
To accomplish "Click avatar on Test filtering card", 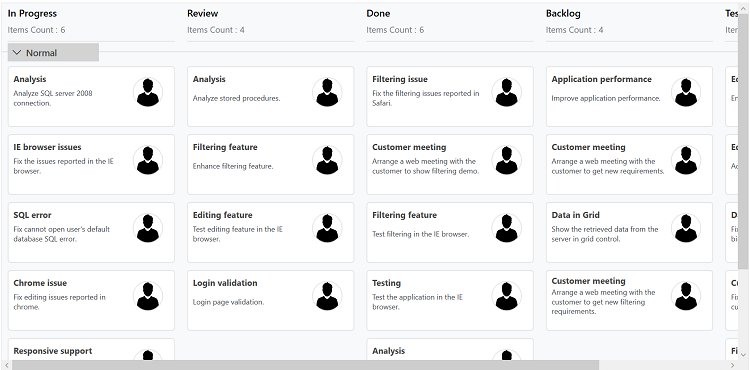I will tap(507, 228).
